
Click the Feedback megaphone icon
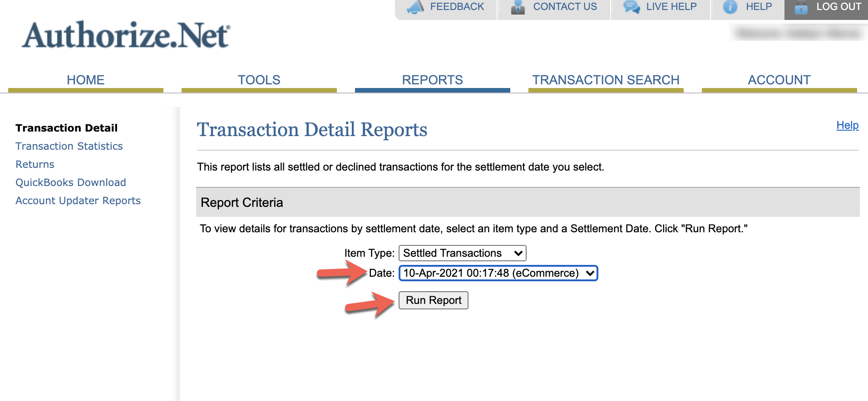tap(415, 7)
